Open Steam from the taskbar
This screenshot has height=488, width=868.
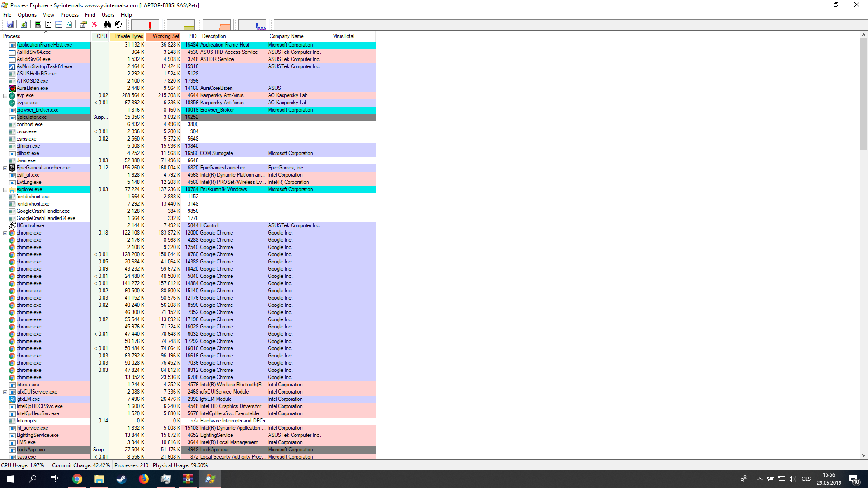point(121,479)
